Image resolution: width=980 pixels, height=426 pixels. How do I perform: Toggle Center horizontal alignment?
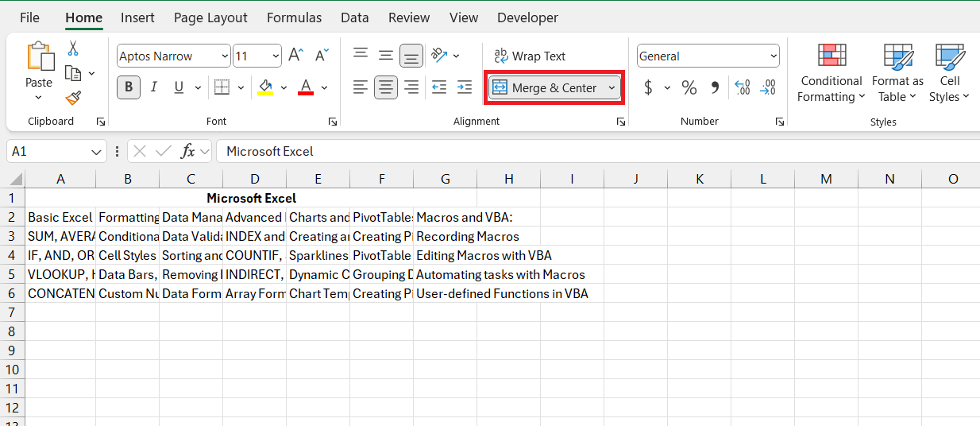[386, 87]
